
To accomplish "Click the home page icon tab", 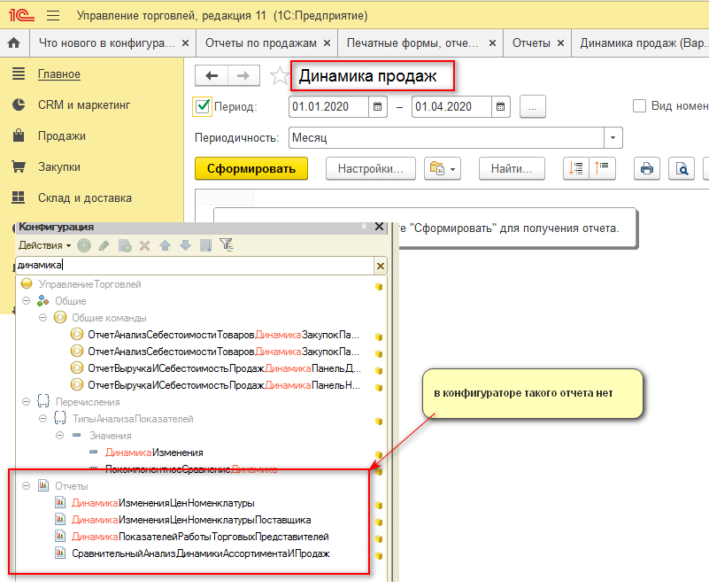I will point(13,43).
